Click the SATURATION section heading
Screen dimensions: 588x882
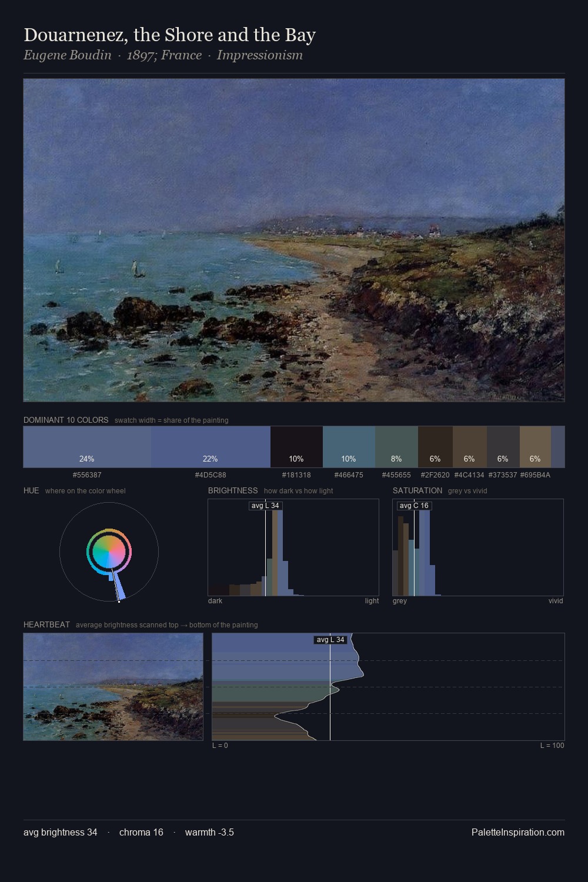point(417,490)
